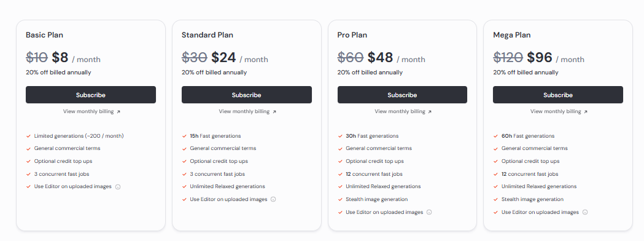
Task: Subscribe to the Mega Plan
Action: coord(558,95)
